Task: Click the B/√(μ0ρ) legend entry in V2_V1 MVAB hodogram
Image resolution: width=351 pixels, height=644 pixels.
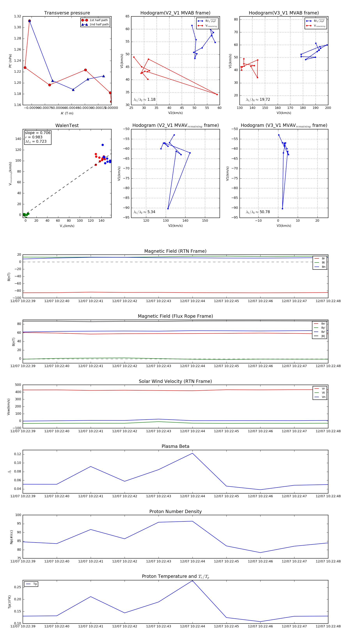Action: click(x=207, y=21)
